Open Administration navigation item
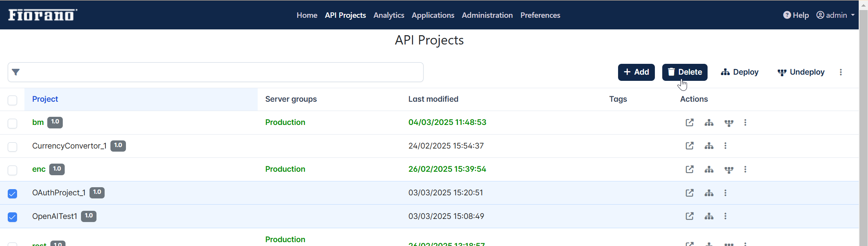 pyautogui.click(x=487, y=15)
